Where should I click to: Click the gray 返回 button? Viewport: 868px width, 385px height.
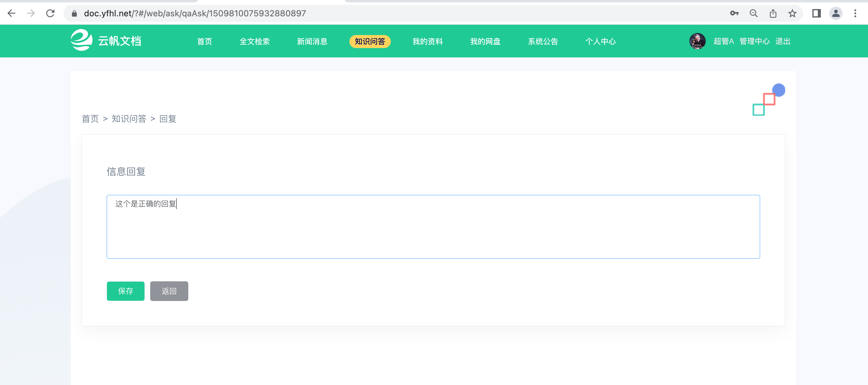pyautogui.click(x=169, y=291)
